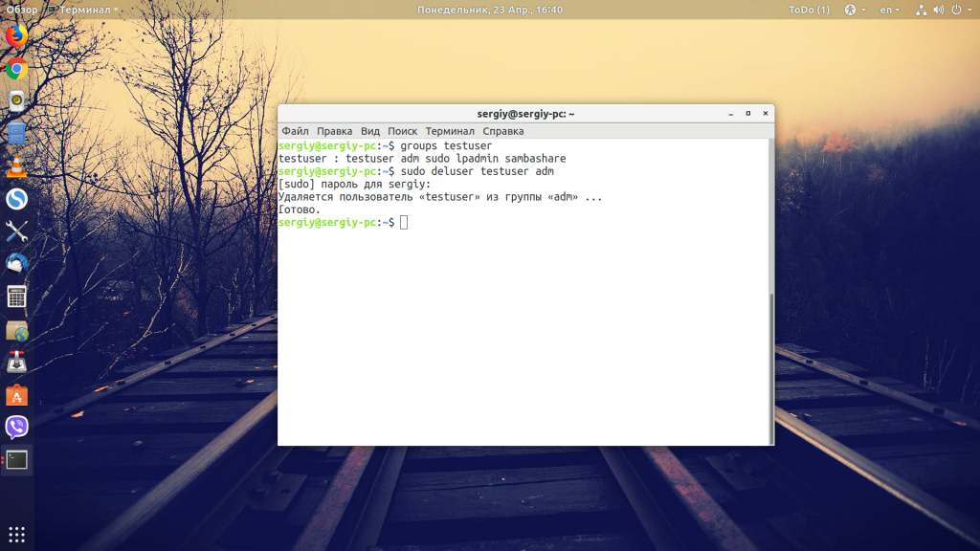Viewport: 980px width, 551px height.
Task: Click the volume icon in top bar
Action: 939,10
